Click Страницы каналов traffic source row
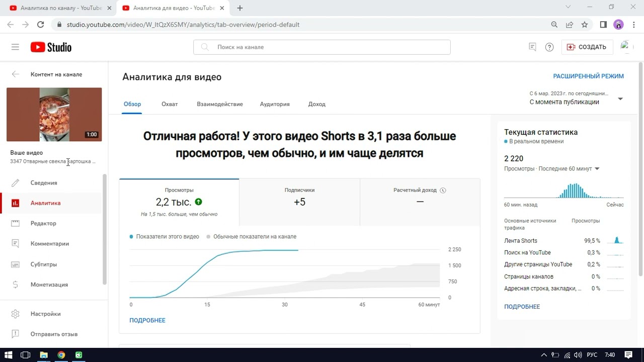 (564, 277)
